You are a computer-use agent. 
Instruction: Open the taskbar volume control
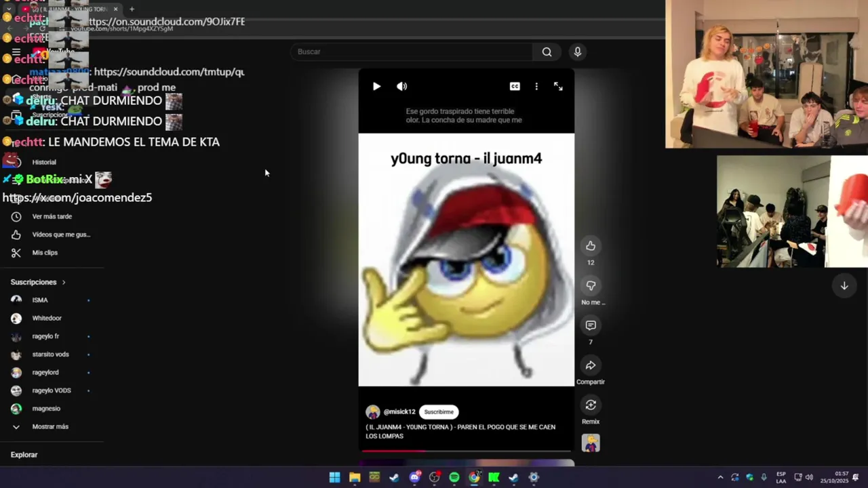[809, 477]
